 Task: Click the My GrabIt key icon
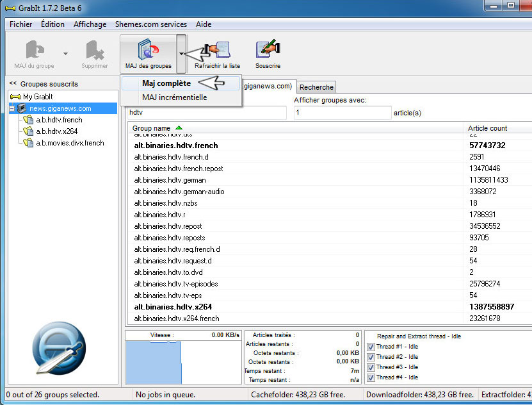pyautogui.click(x=15, y=97)
